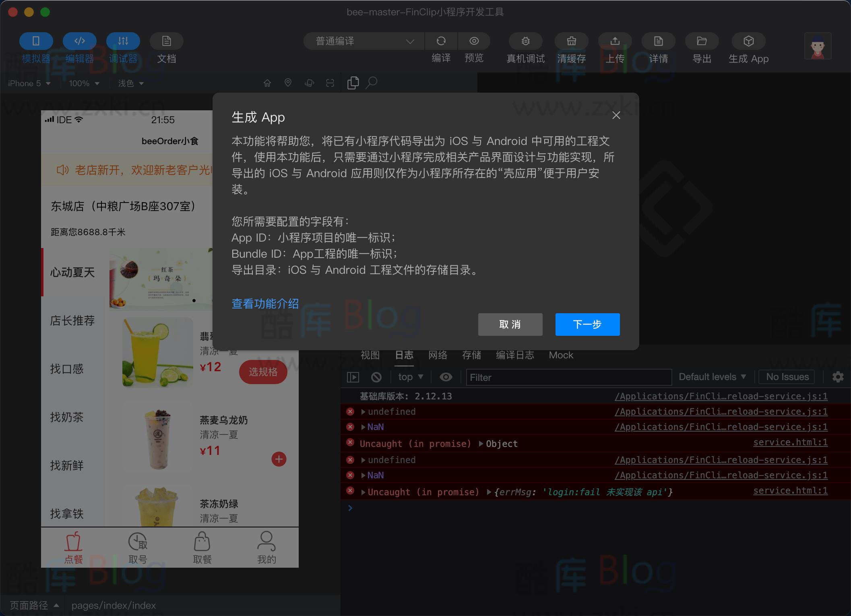Image resolution: width=851 pixels, height=616 pixels.
Task: Open the Mock tab
Action: click(560, 355)
